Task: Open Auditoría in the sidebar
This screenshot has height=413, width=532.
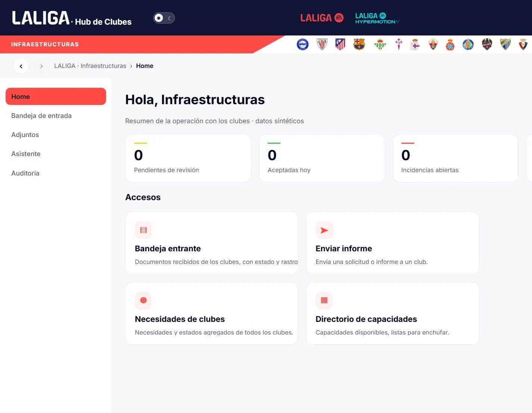Action: click(x=56, y=173)
